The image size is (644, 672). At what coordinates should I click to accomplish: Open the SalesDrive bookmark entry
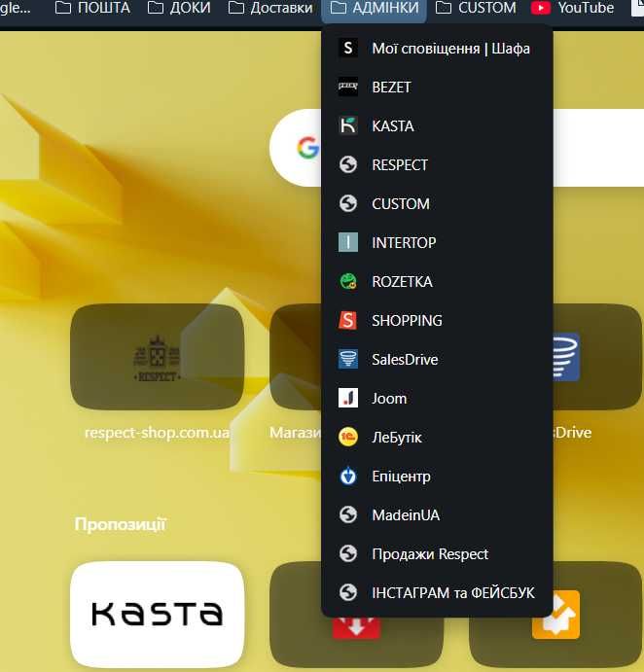point(437,359)
